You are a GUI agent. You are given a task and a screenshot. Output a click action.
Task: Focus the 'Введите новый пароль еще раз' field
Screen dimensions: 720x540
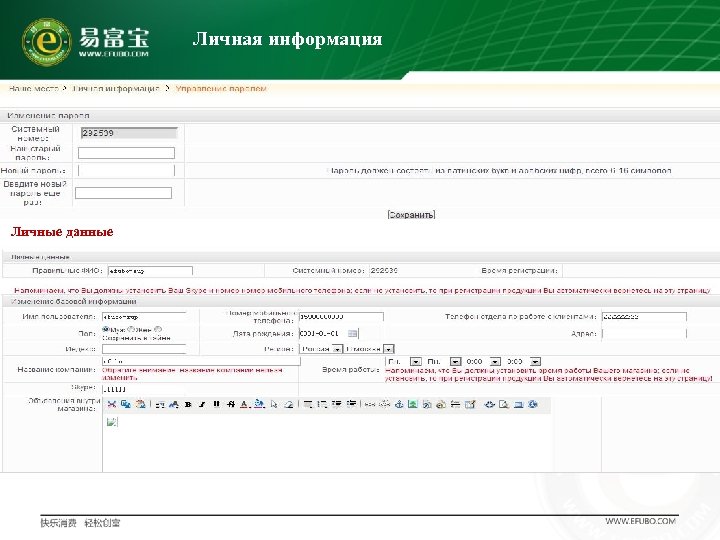coord(124,193)
